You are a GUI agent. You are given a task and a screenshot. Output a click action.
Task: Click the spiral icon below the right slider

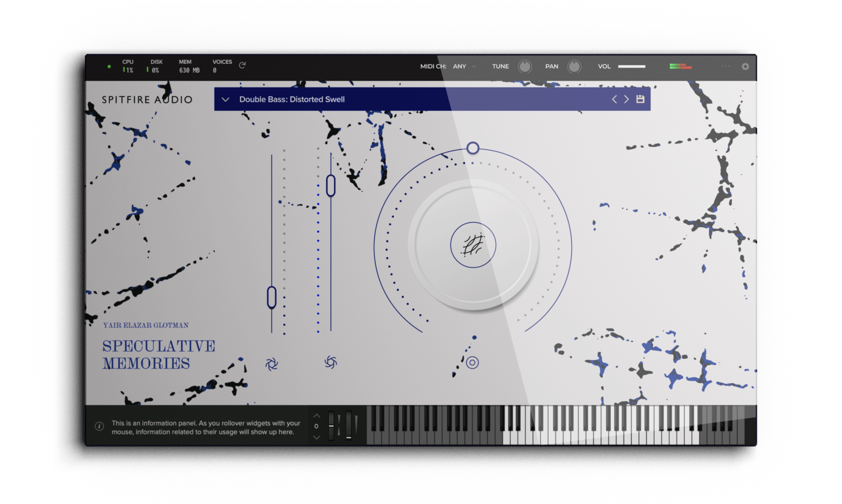330,362
